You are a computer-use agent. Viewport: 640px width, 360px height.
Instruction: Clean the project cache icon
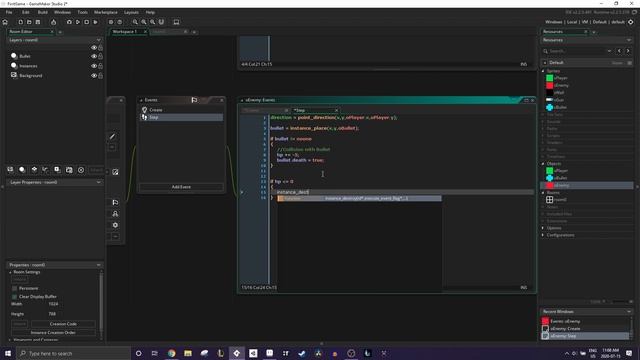tap(96, 22)
